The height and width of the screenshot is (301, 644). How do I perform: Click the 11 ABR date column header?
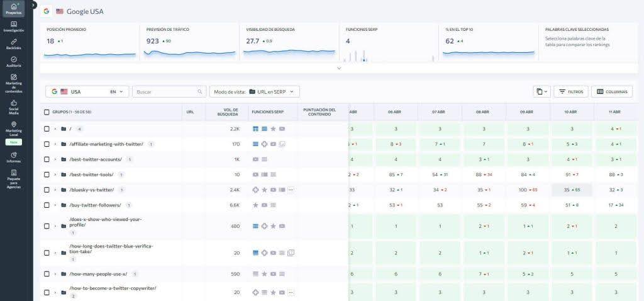(614, 112)
